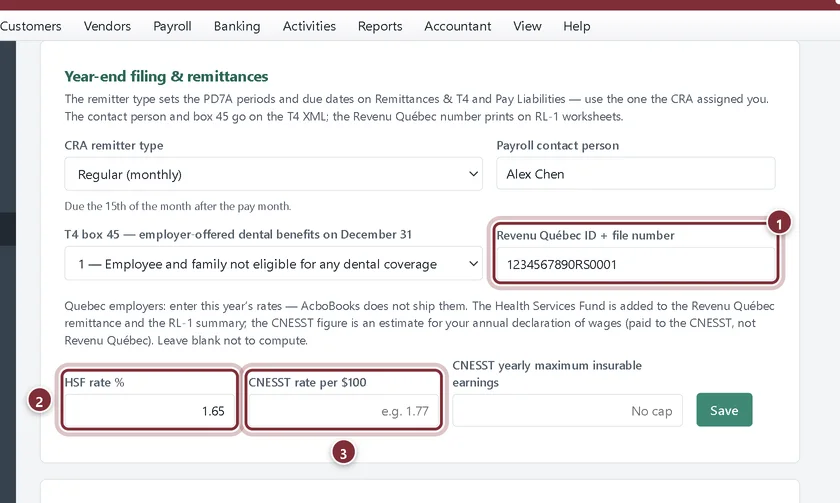Open the Customers menu
Viewport: 840px width, 503px height.
[x=30, y=26]
